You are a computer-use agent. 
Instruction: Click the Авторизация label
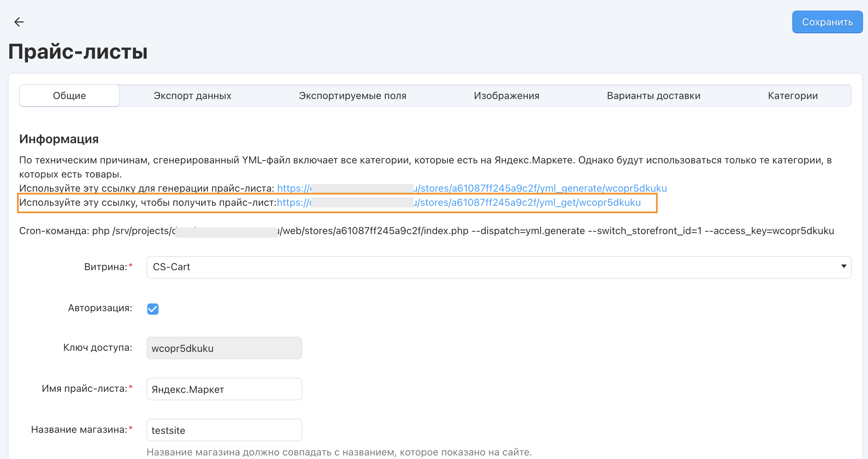point(100,308)
